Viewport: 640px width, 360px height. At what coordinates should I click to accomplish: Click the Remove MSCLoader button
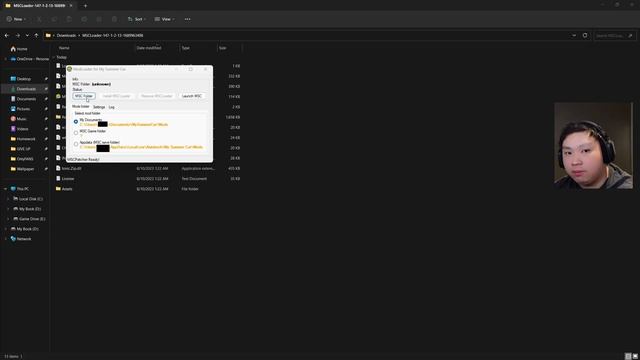click(x=157, y=96)
